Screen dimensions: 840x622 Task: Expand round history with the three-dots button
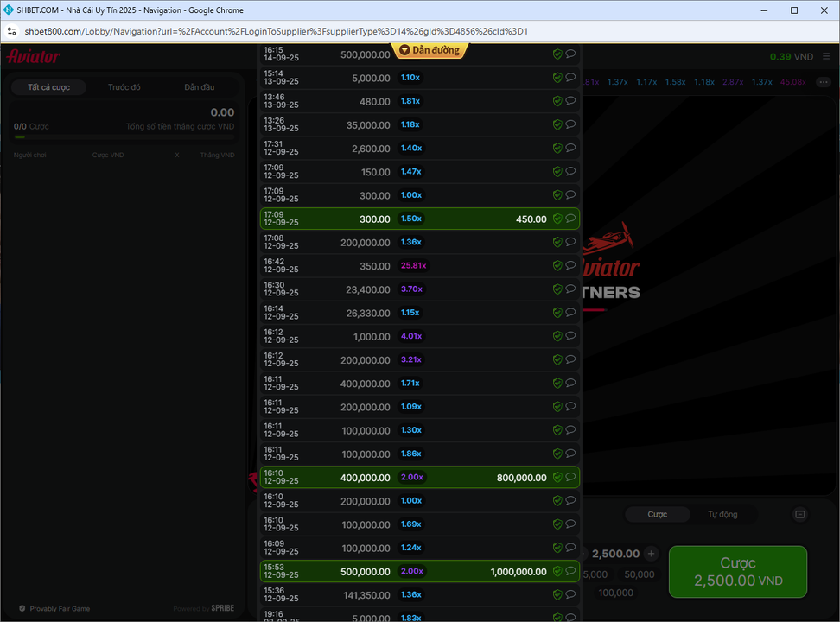pos(824,82)
